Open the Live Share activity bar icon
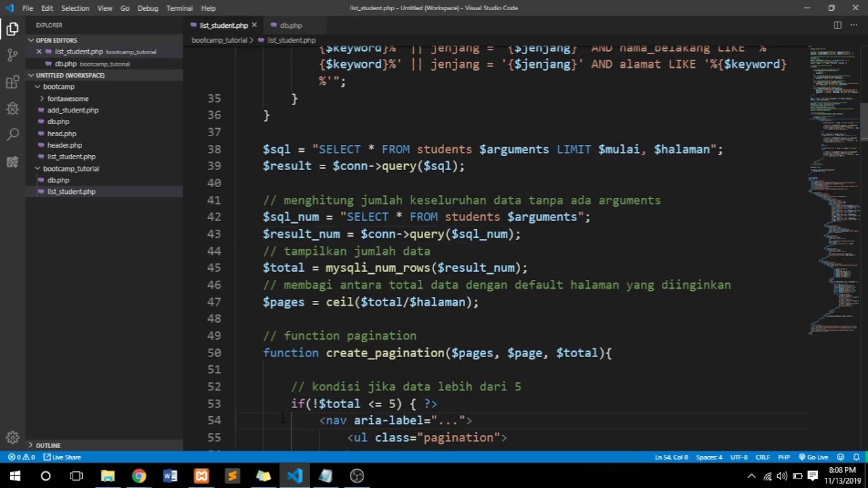Viewport: 868px width, 488px height. pos(12,162)
